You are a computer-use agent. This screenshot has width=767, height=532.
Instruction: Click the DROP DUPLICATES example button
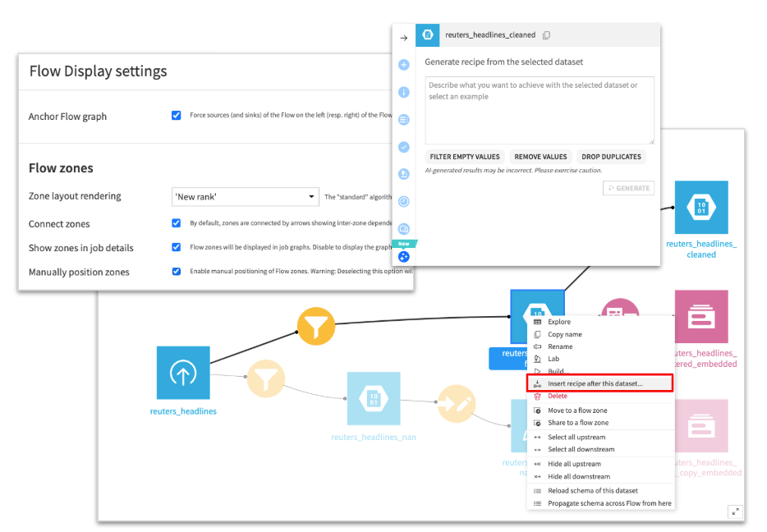pyautogui.click(x=611, y=157)
